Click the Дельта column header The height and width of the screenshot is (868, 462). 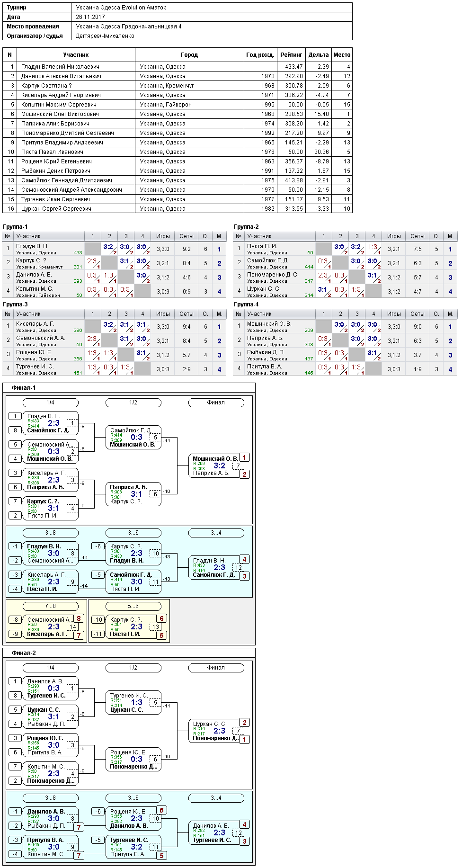pos(319,55)
